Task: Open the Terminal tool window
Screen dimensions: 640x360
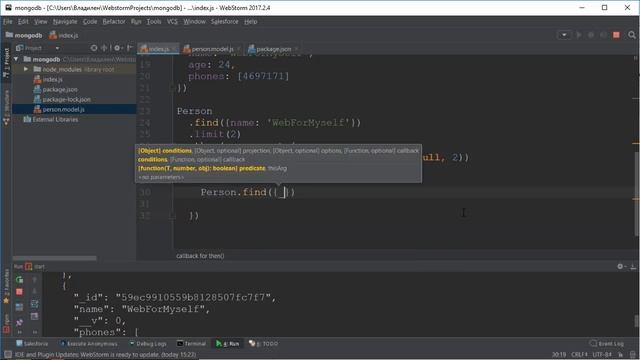Action: (x=191, y=344)
